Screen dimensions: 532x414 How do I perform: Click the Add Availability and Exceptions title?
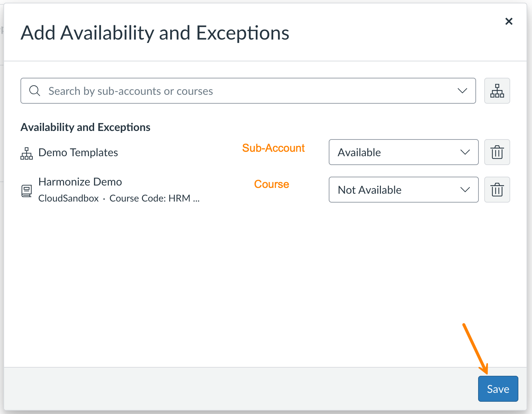click(155, 33)
